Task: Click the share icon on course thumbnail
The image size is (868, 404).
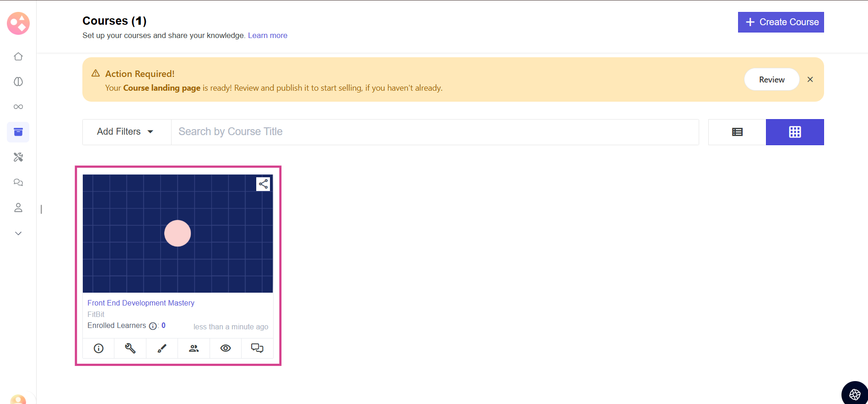Action: tap(263, 184)
